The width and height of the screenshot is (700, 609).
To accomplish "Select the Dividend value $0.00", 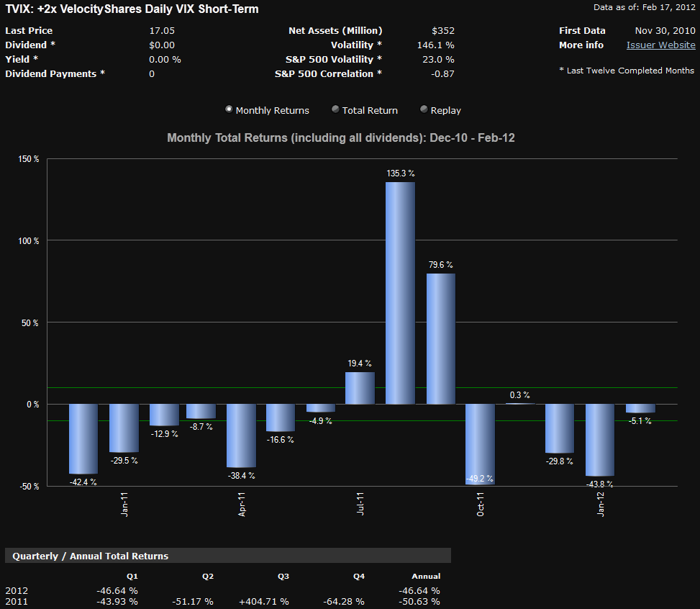I will (162, 45).
